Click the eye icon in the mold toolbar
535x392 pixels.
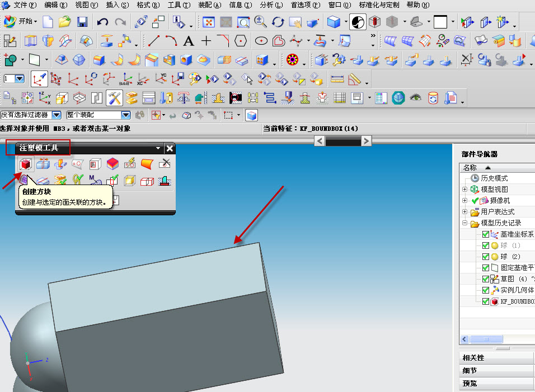point(416,97)
